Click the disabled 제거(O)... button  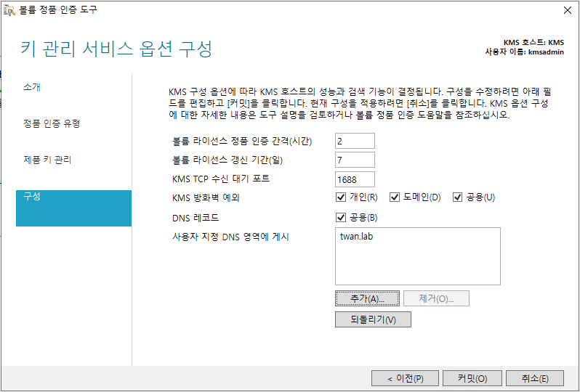pos(437,298)
